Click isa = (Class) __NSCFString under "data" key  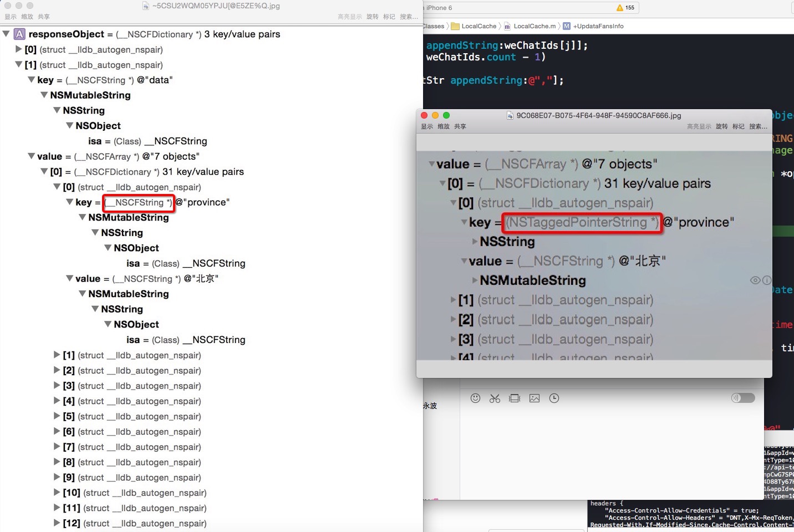[x=147, y=141]
